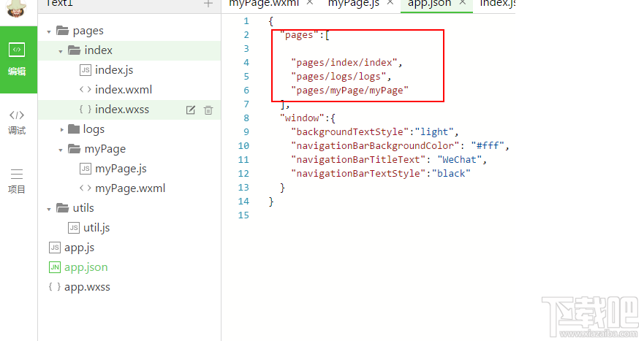Close the myPage.wxml tab
644x341 pixels.
coord(310,2)
